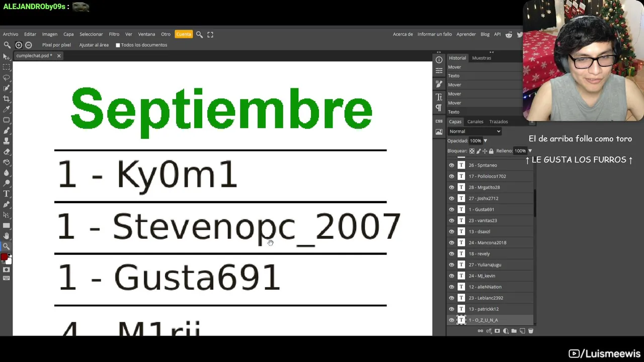644x362 pixels.
Task: Click the Cuenta button
Action: [184, 34]
